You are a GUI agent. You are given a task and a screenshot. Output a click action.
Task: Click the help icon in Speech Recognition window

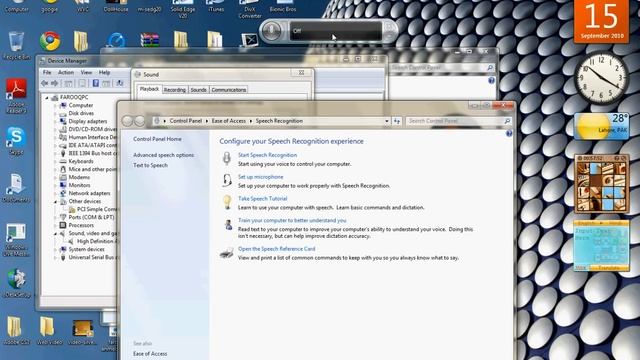coord(509,133)
